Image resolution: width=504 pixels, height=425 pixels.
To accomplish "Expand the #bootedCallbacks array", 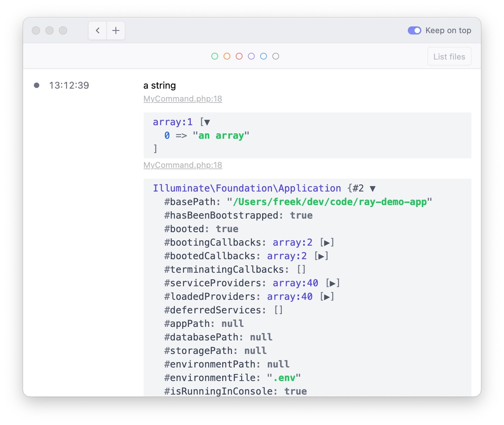I will pos(321,256).
